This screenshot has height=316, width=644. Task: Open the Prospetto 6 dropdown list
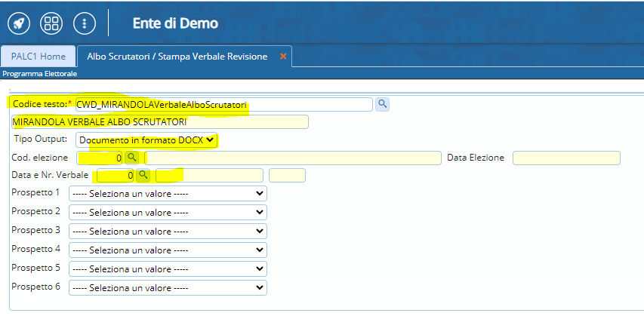click(168, 287)
